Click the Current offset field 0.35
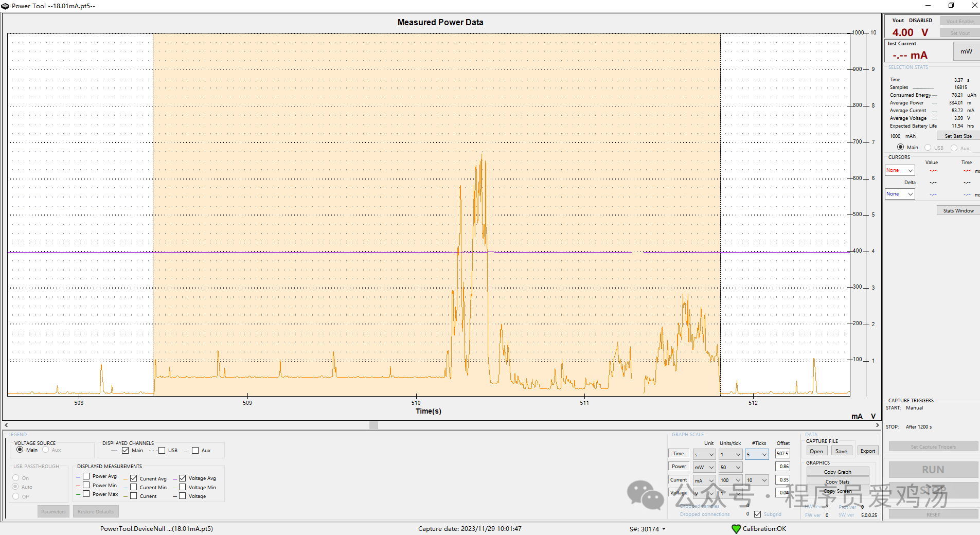Screen dimensions: 980x535 click(782, 480)
